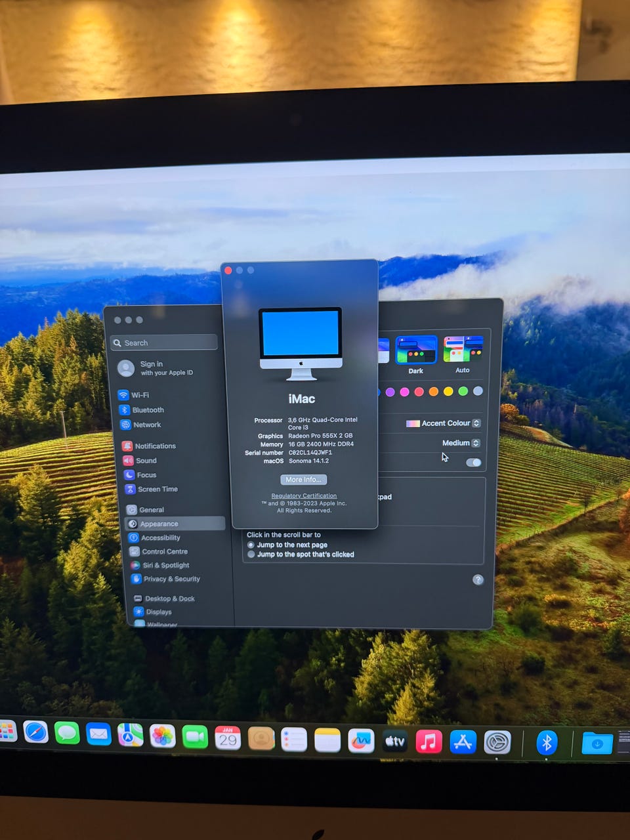This screenshot has height=840, width=630.
Task: Open the Photos app icon
Action: click(x=162, y=736)
